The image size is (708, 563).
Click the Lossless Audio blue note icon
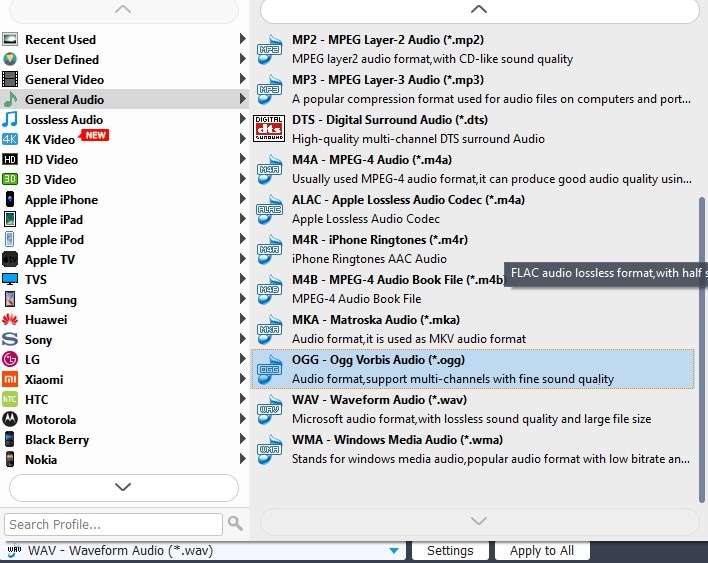pyautogui.click(x=10, y=119)
